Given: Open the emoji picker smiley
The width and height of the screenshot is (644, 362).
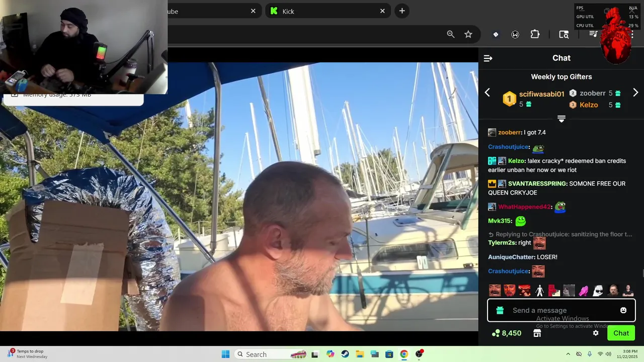Looking at the screenshot, I should [623, 310].
